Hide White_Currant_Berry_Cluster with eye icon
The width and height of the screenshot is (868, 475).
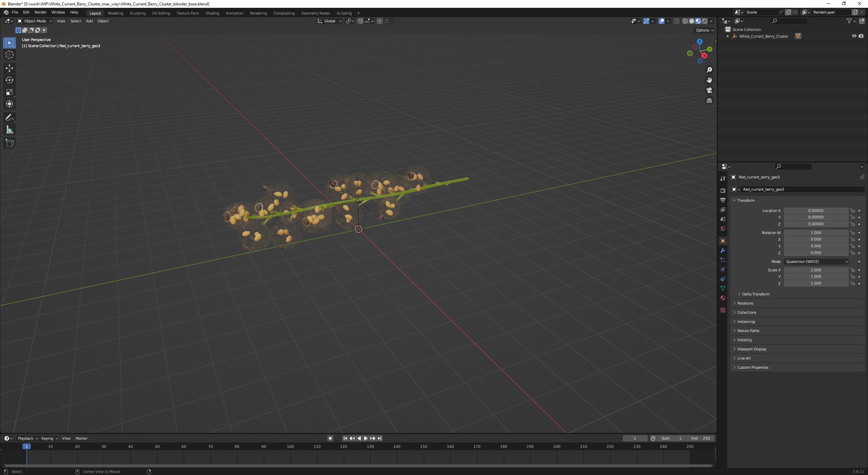[854, 36]
